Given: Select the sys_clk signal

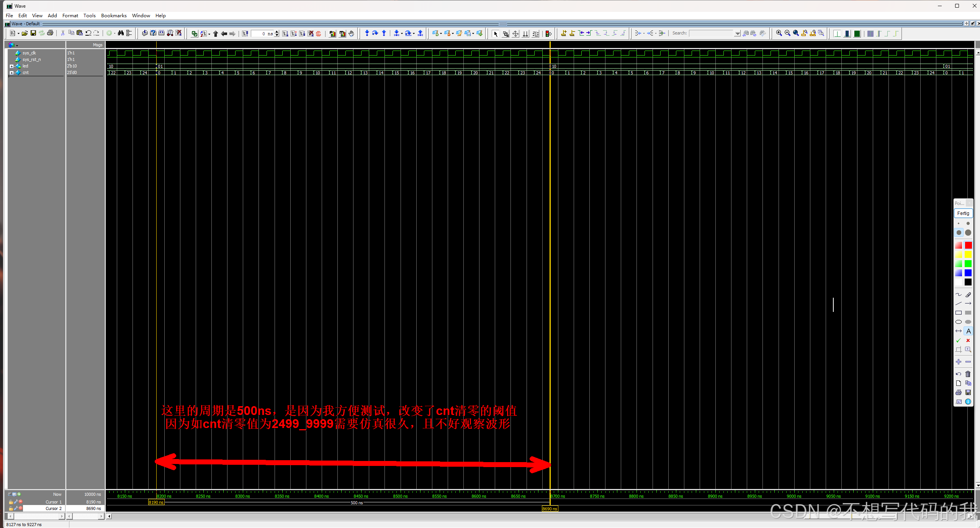Looking at the screenshot, I should pos(29,53).
